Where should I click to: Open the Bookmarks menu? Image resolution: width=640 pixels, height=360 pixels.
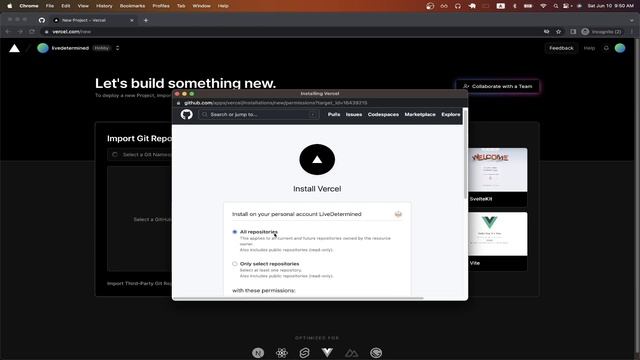coord(132,6)
